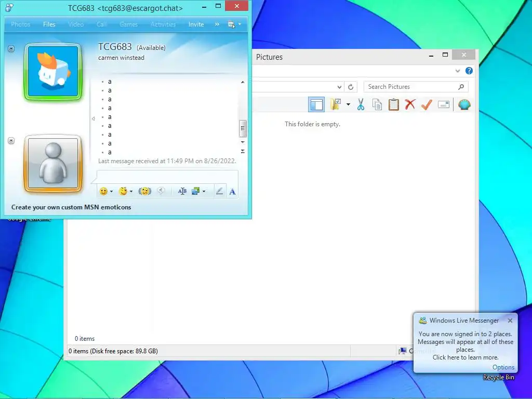Click the orange checkmark Rename icon

427,104
